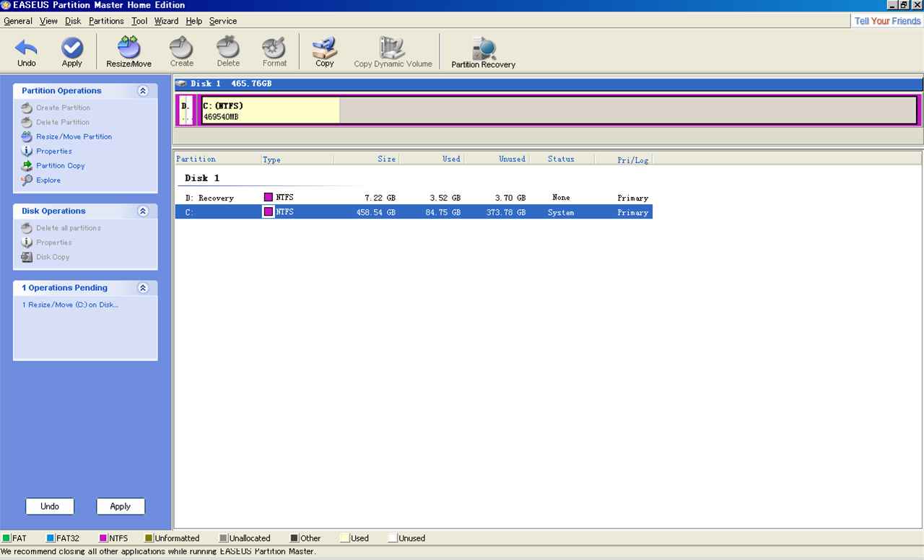Click the Disk Operations Properties info icon

coord(27,242)
